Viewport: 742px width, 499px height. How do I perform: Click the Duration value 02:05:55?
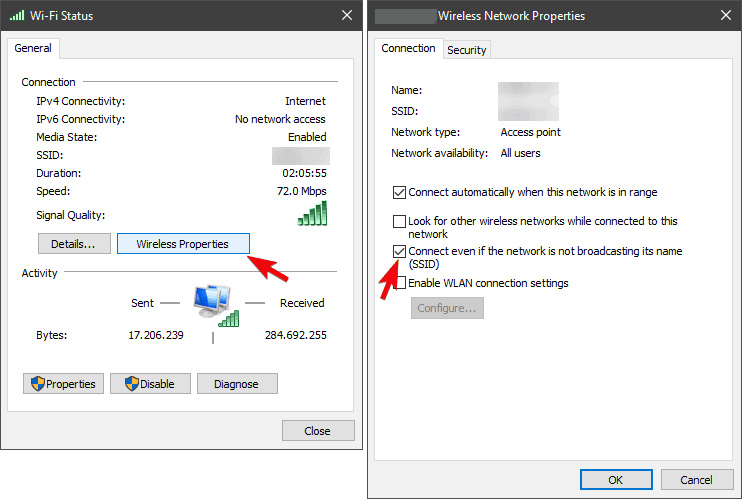[x=304, y=173]
